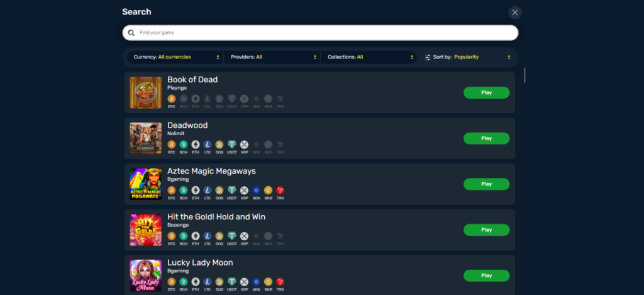The image size is (644, 295).
Task: Click the ETH icon under Aztec Magic Megaways
Action: [x=196, y=190]
